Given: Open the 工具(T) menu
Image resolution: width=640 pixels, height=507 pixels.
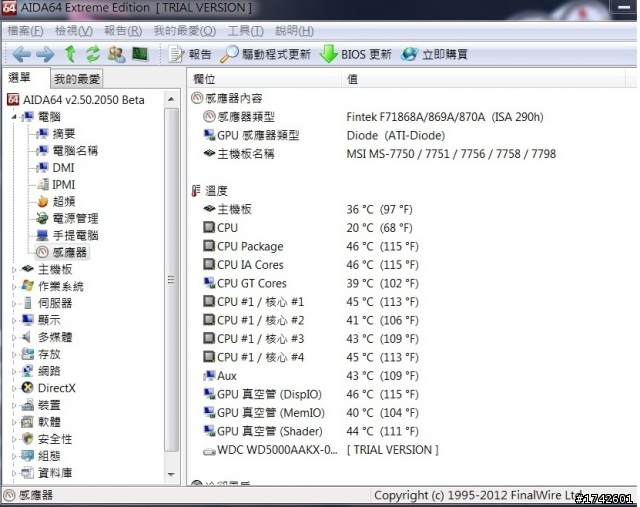Looking at the screenshot, I should [245, 31].
